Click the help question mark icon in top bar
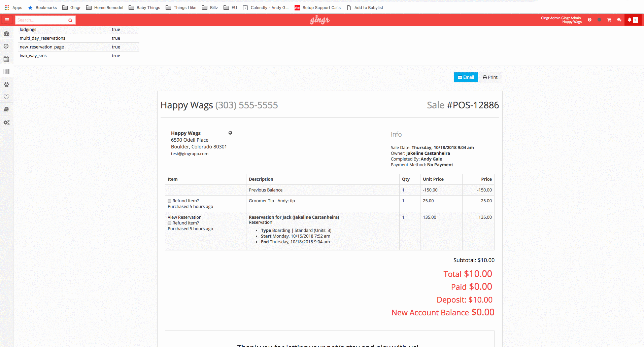This screenshot has height=347, width=644. [589, 20]
